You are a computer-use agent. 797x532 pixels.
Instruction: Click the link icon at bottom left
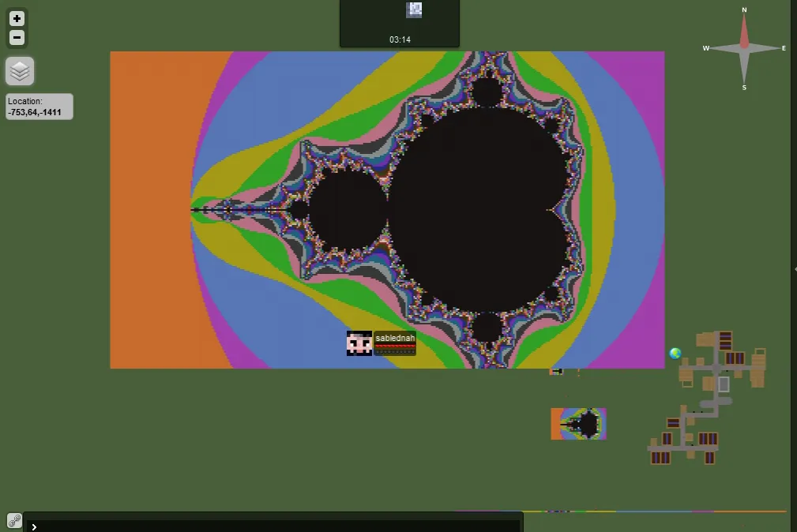click(x=14, y=520)
